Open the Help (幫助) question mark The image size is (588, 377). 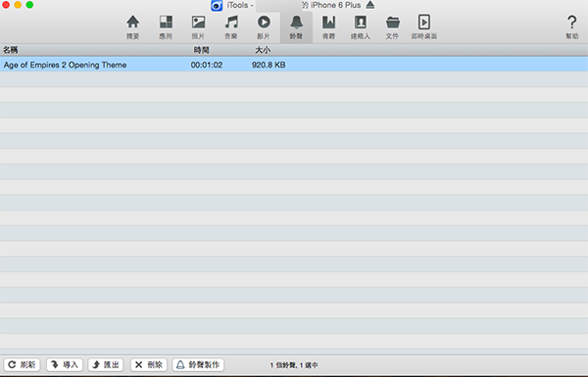point(572,27)
